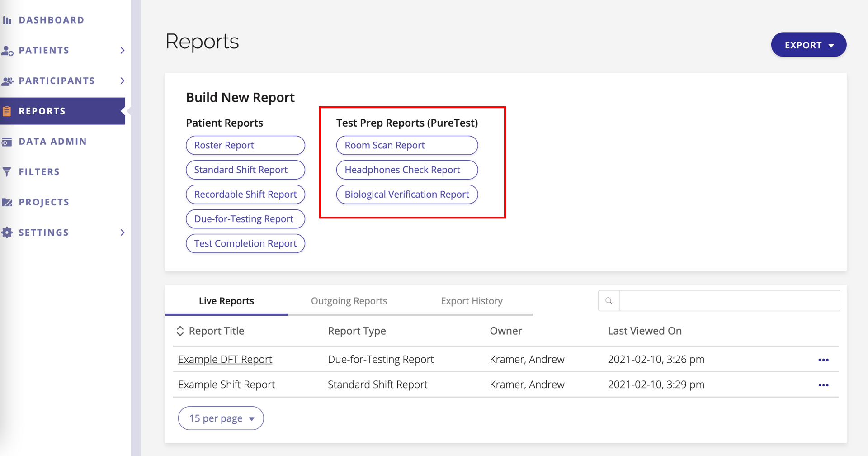The width and height of the screenshot is (868, 456).
Task: Click the Projects folder icon
Action: click(x=7, y=202)
